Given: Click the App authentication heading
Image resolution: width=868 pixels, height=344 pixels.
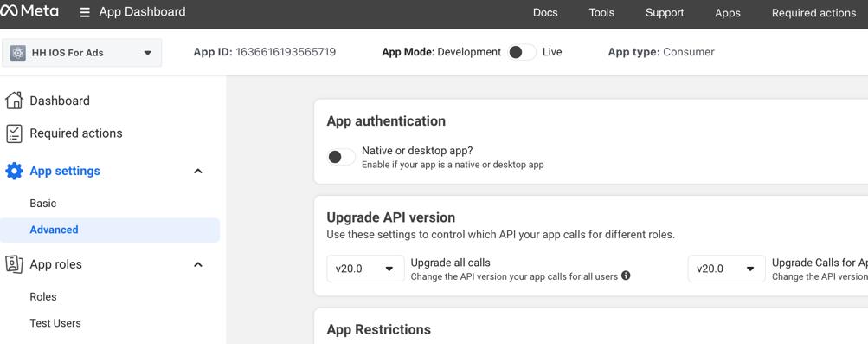Looking at the screenshot, I should pos(386,120).
